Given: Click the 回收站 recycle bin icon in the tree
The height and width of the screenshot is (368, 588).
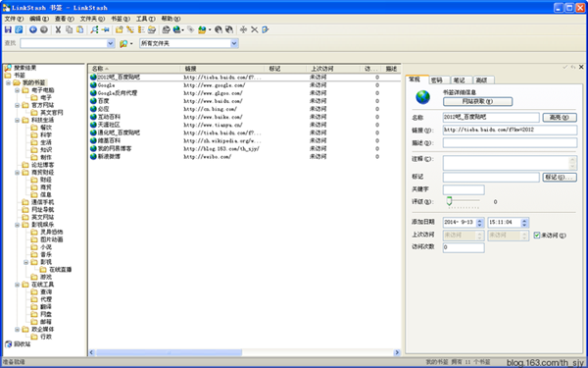Looking at the screenshot, I should [8, 344].
